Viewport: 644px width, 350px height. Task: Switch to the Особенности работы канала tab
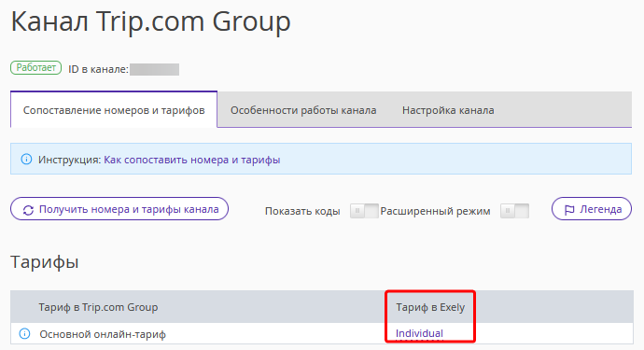pos(303,110)
